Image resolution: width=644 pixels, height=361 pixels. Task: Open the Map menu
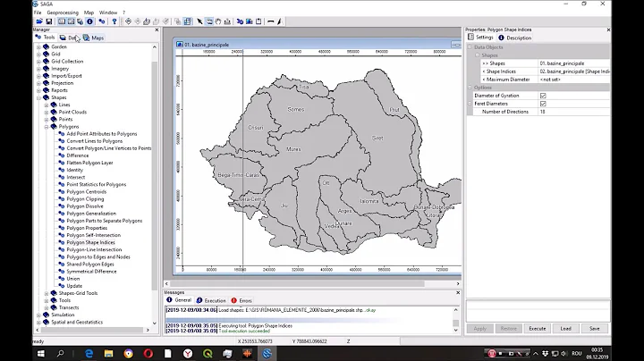[x=89, y=13]
